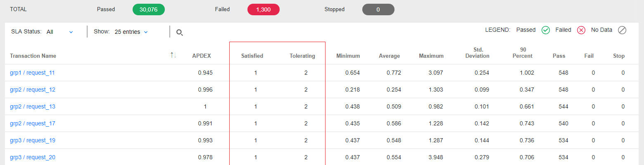Click the red 1,300 Failed badge
Image resolution: width=644 pixels, height=165 pixels.
click(263, 9)
